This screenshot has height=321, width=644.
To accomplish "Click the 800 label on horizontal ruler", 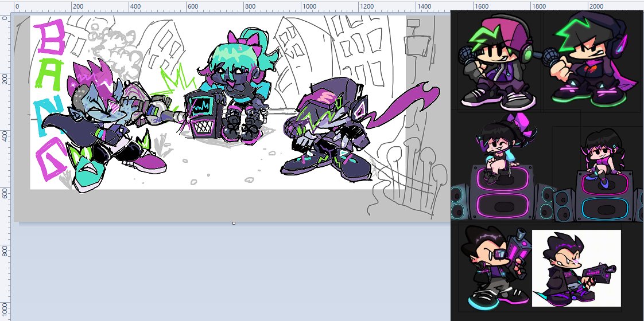I will (x=250, y=6).
